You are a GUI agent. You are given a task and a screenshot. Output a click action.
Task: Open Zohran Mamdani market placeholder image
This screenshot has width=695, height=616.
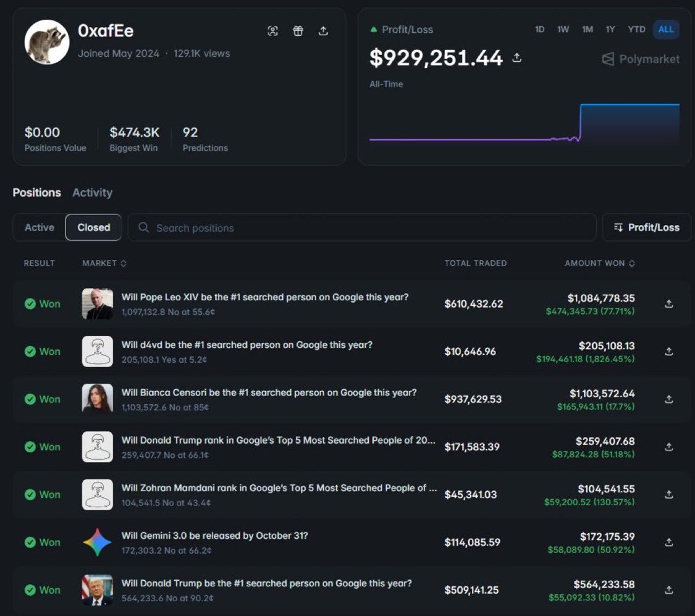[x=98, y=494]
